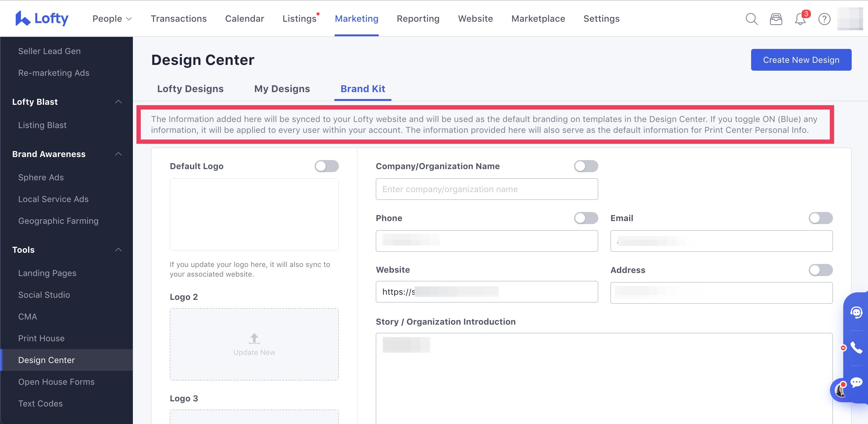Toggle Company/Organization Name switch
Screen dimensions: 868x424
coord(586,166)
